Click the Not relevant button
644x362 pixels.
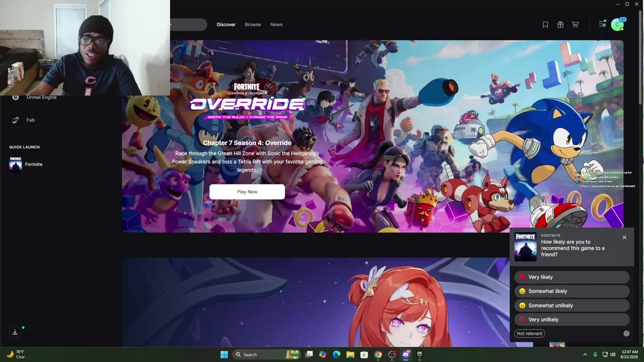[530, 333]
